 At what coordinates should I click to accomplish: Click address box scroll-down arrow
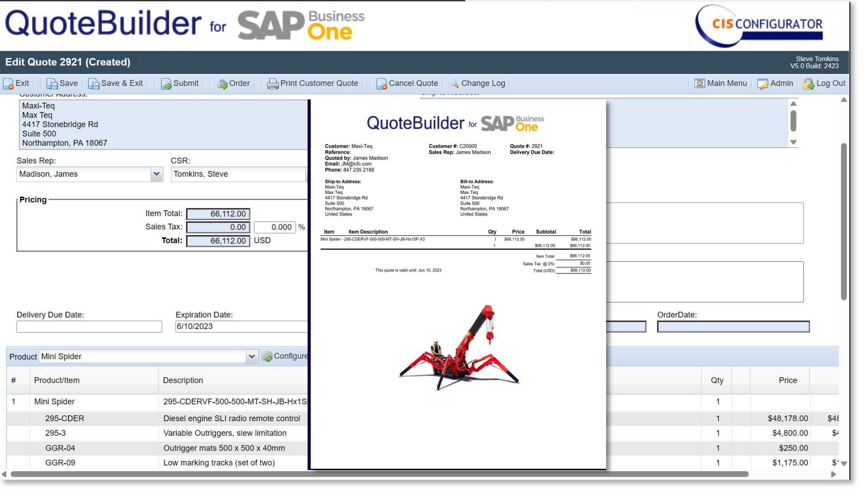click(x=793, y=142)
